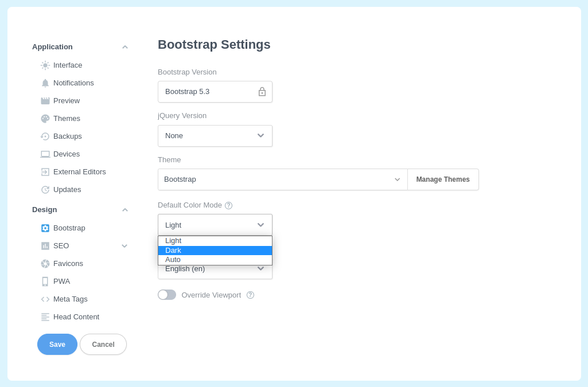The width and height of the screenshot is (588, 387).
Task: Click the Preview clapperboard icon
Action: coord(45,101)
